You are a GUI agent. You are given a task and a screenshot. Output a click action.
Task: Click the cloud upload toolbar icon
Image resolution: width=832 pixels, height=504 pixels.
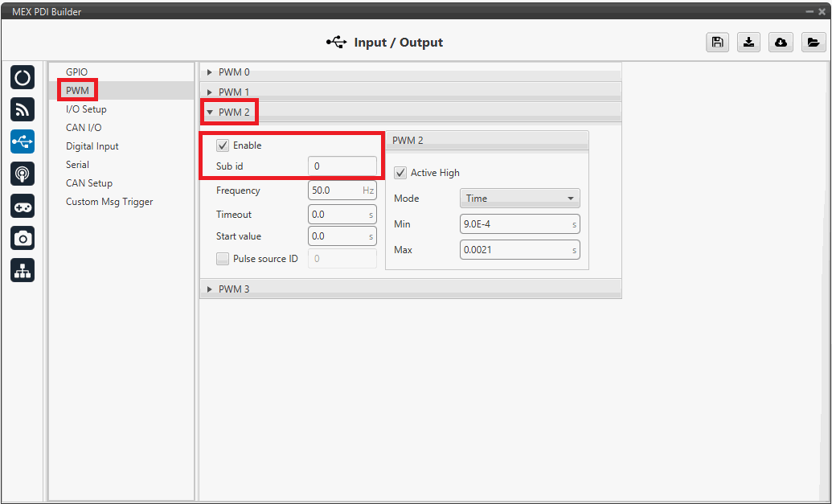[781, 43]
